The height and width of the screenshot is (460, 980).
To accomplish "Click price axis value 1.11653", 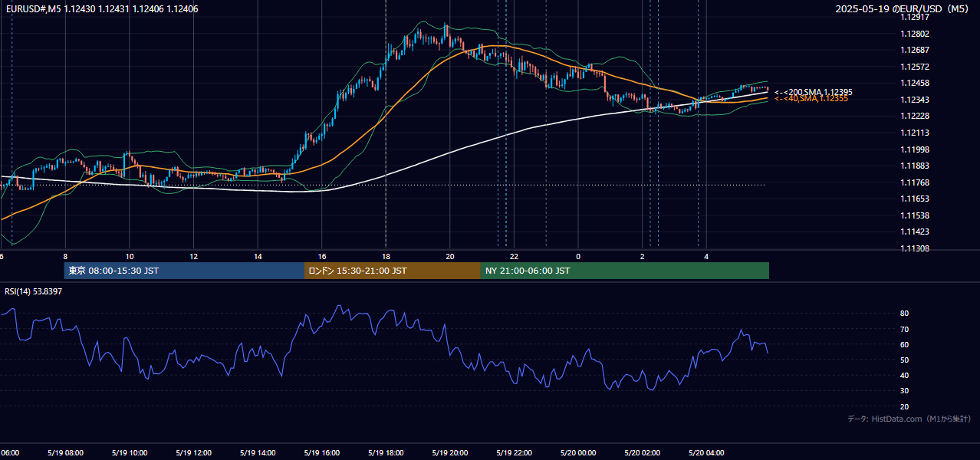I will [915, 199].
